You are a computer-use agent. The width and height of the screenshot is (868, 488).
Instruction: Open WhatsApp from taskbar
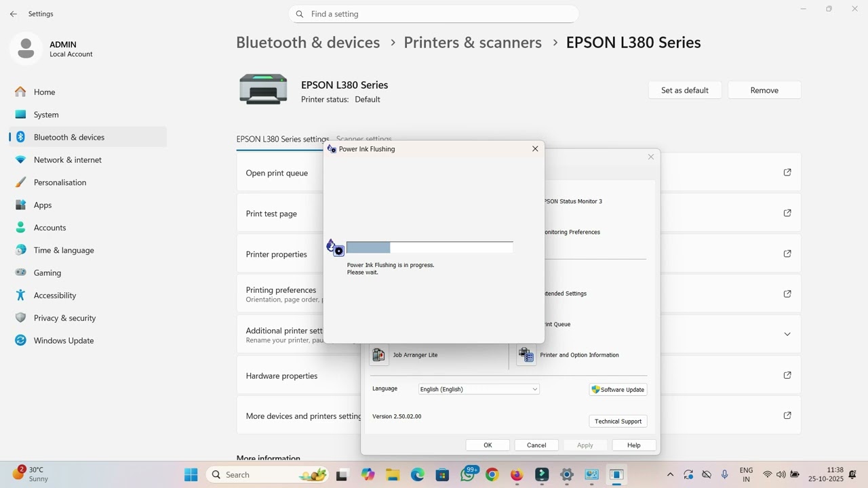pyautogui.click(x=468, y=474)
